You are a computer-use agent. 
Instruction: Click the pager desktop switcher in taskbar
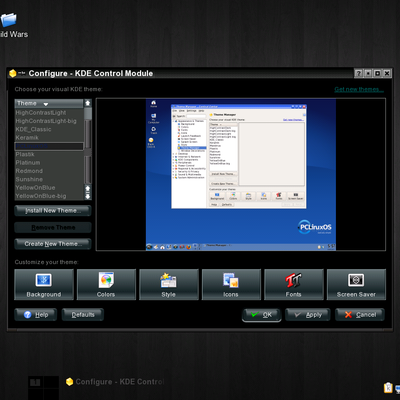tap(43, 388)
